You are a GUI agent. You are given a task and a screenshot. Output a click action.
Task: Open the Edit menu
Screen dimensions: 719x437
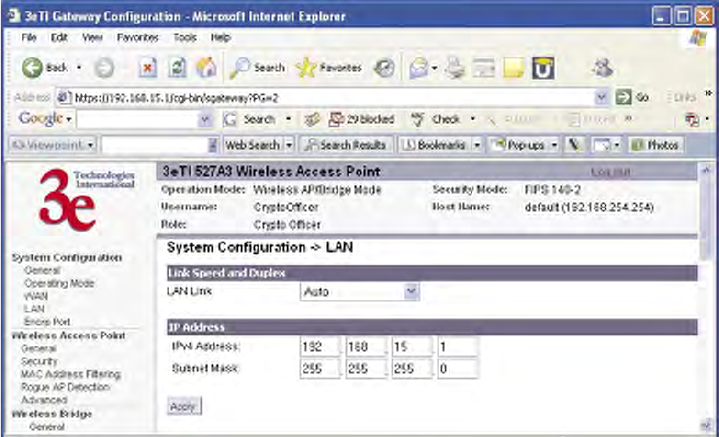59,38
